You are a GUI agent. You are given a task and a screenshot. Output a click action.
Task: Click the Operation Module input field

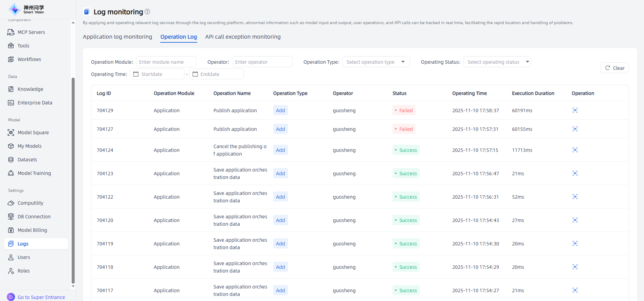point(166,62)
